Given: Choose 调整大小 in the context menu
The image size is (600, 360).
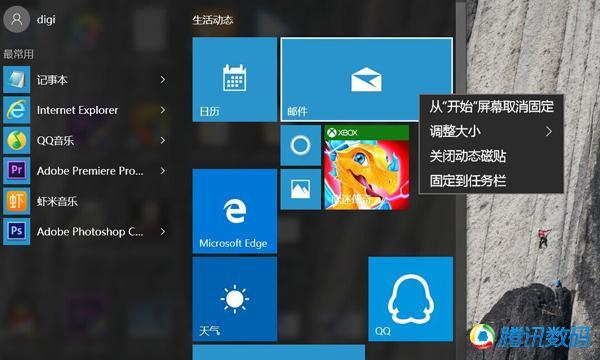Looking at the screenshot, I should 491,132.
